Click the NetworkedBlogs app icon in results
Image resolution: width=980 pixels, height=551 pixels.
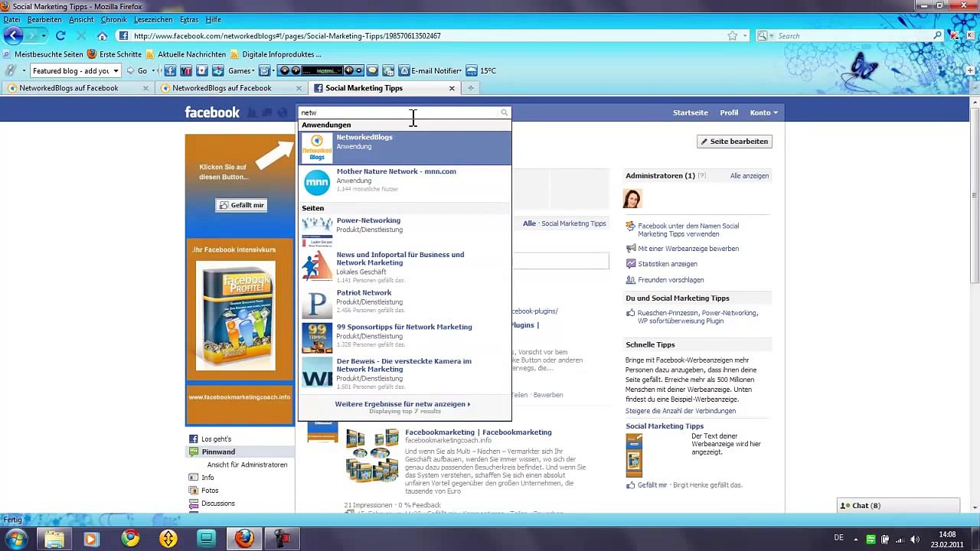click(317, 148)
